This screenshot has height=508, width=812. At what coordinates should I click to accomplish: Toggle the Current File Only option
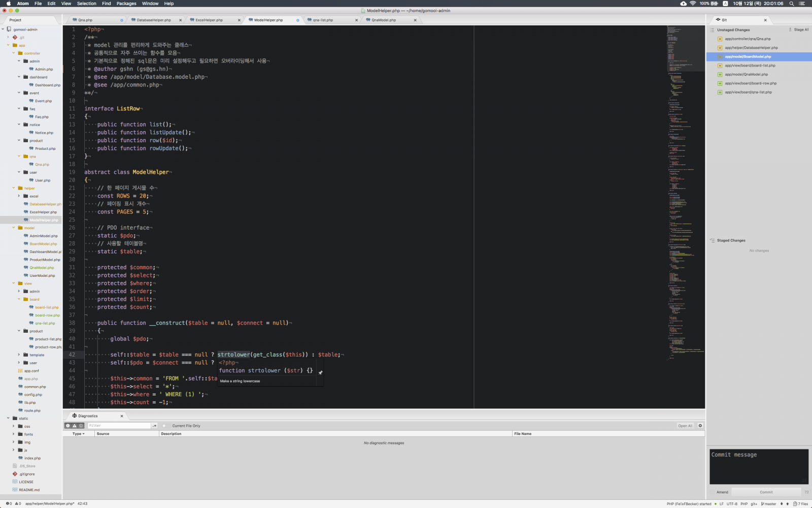point(164,426)
